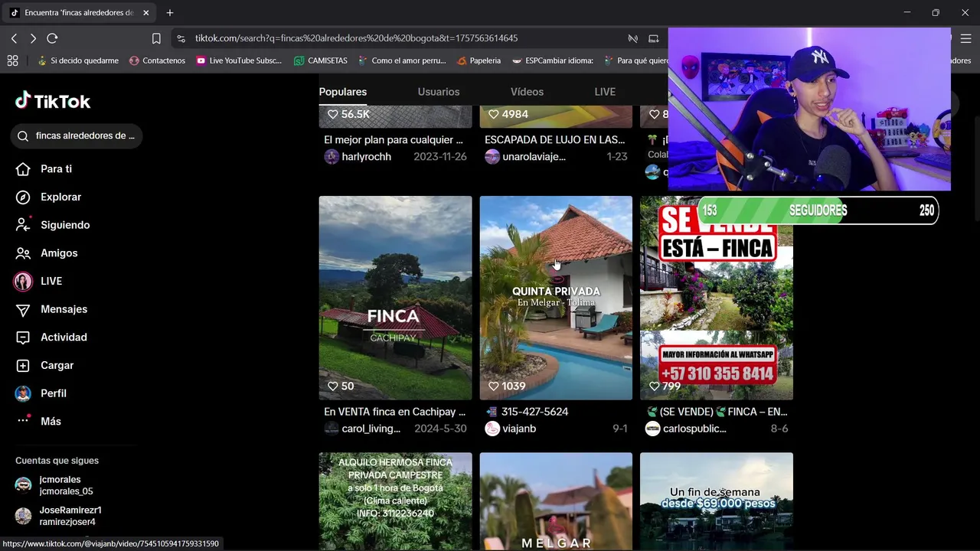Click the browser address bar URL
The height and width of the screenshot is (551, 980).
[x=356, y=38]
